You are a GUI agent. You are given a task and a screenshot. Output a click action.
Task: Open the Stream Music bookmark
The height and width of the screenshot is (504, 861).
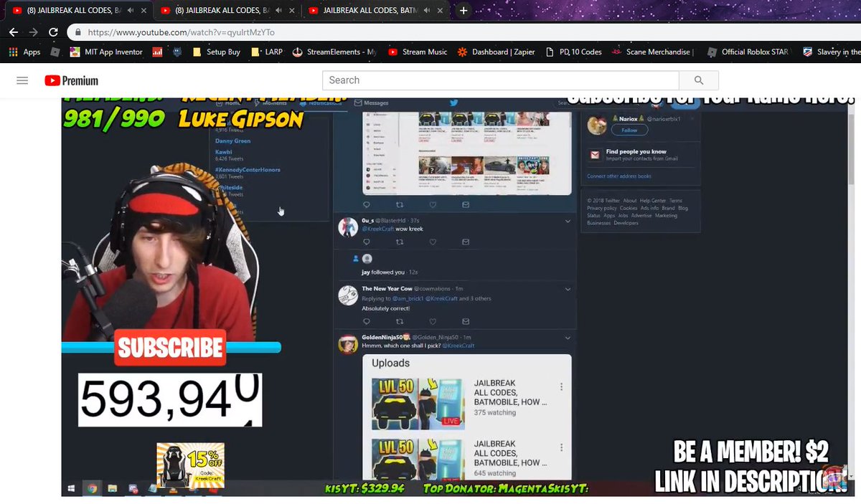click(x=418, y=52)
